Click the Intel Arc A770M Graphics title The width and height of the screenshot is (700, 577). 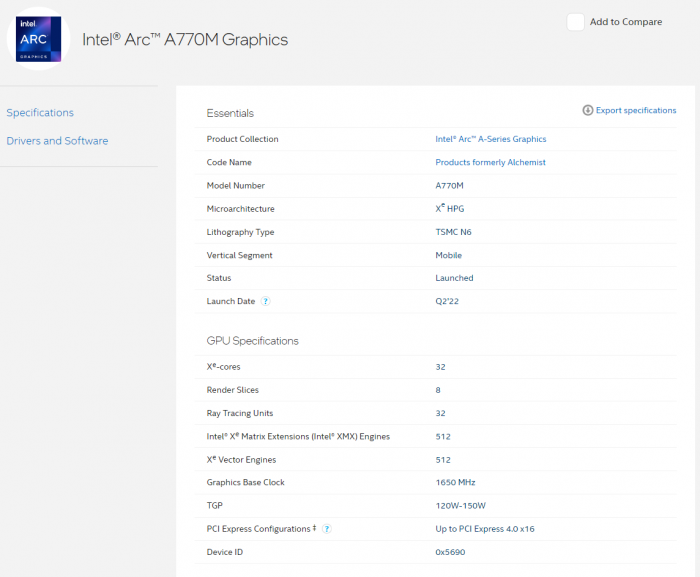click(x=185, y=40)
